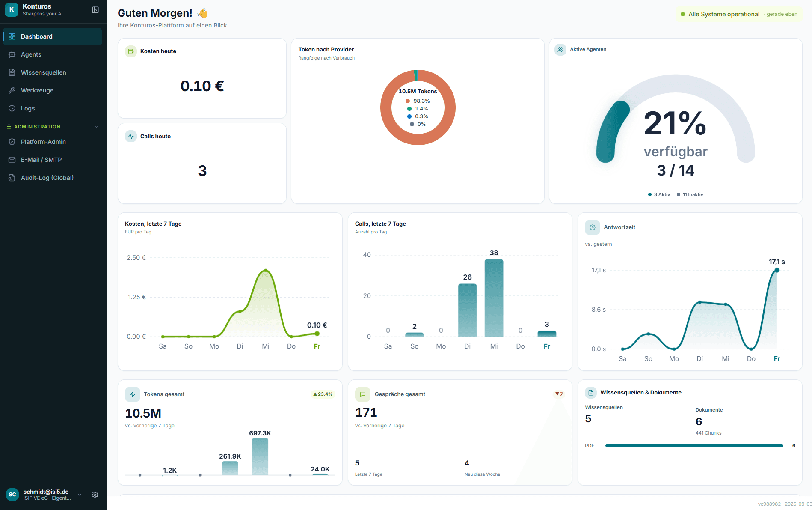Click the 0.10 € Kosten heute value
Viewport: 812px width, 510px height.
(x=202, y=86)
